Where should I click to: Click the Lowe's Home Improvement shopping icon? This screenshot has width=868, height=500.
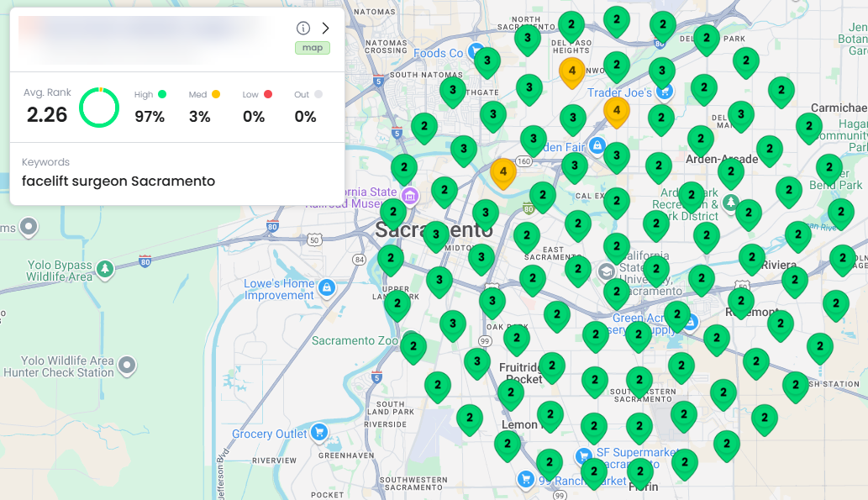click(x=327, y=288)
